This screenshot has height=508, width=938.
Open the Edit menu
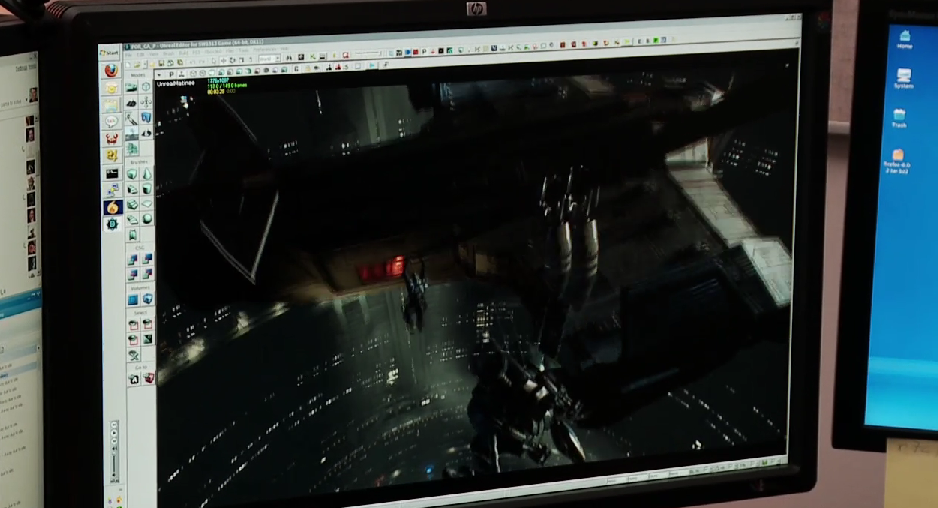pyautogui.click(x=141, y=55)
